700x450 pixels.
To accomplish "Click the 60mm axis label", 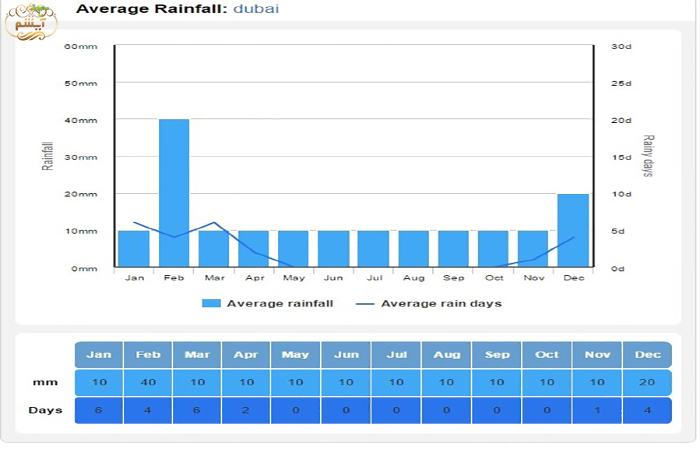I will tap(81, 46).
